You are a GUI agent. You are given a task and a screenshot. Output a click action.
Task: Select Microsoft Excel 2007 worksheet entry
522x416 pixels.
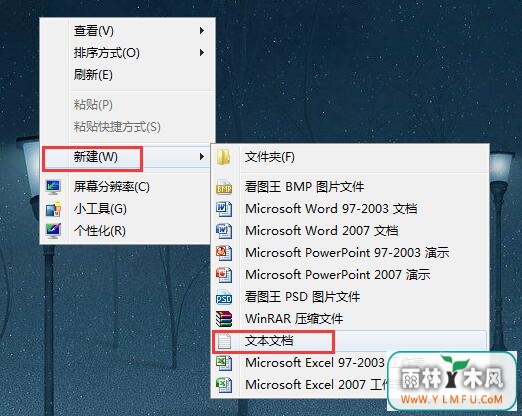point(300,385)
